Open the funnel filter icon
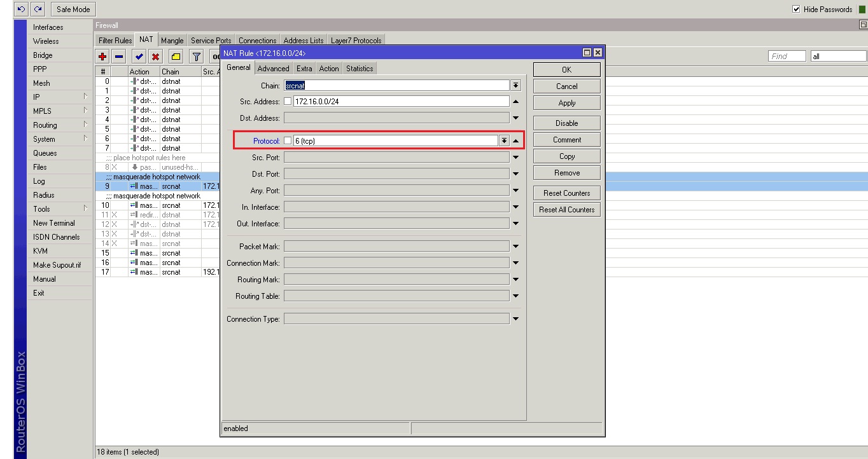The width and height of the screenshot is (868, 459). tap(197, 57)
